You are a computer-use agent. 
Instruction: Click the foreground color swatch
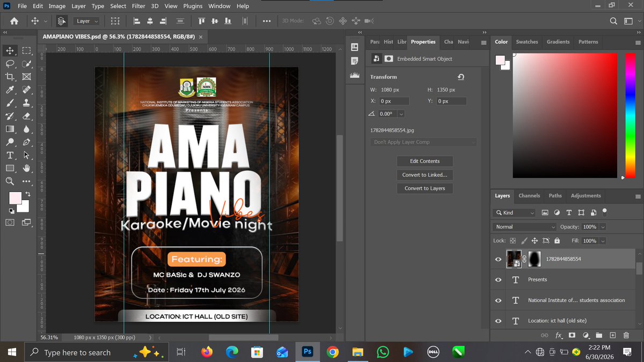coord(15,198)
